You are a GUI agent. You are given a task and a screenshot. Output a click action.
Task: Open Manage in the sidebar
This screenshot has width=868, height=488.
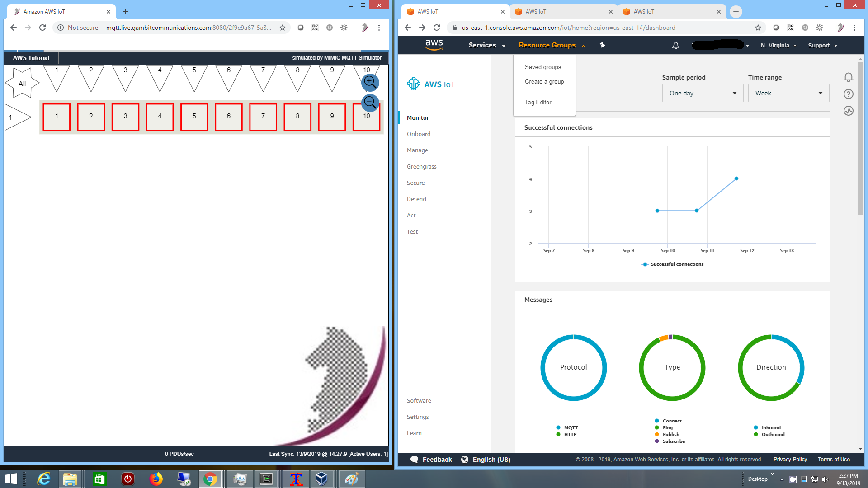(417, 150)
